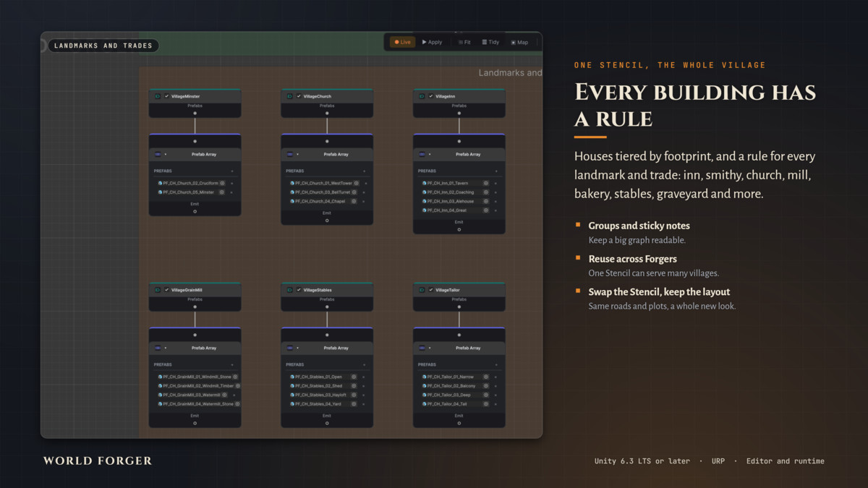Add a prefab to VillageChurch's PREFABS list
Viewport: 868px width, 488px height.
coord(364,171)
